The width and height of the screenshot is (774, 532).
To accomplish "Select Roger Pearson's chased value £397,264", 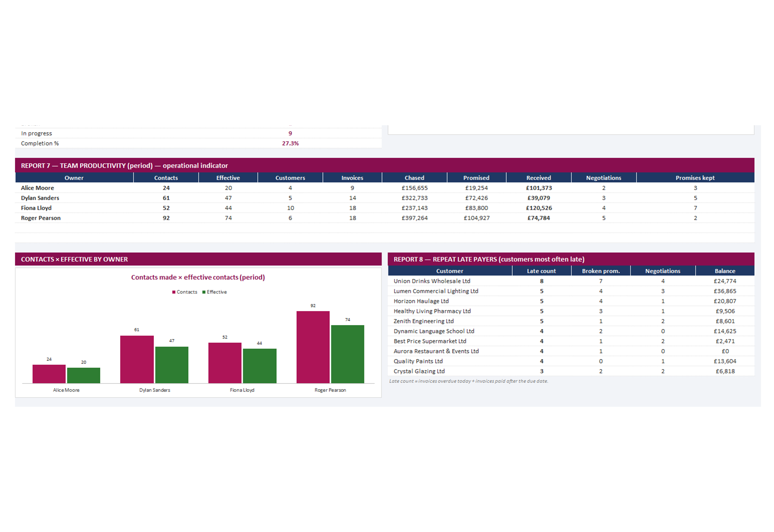I will [415, 218].
